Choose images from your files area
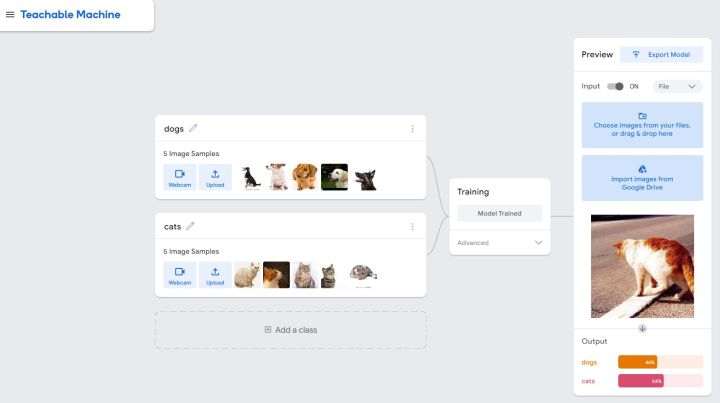The height and width of the screenshot is (403, 720). pyautogui.click(x=642, y=125)
